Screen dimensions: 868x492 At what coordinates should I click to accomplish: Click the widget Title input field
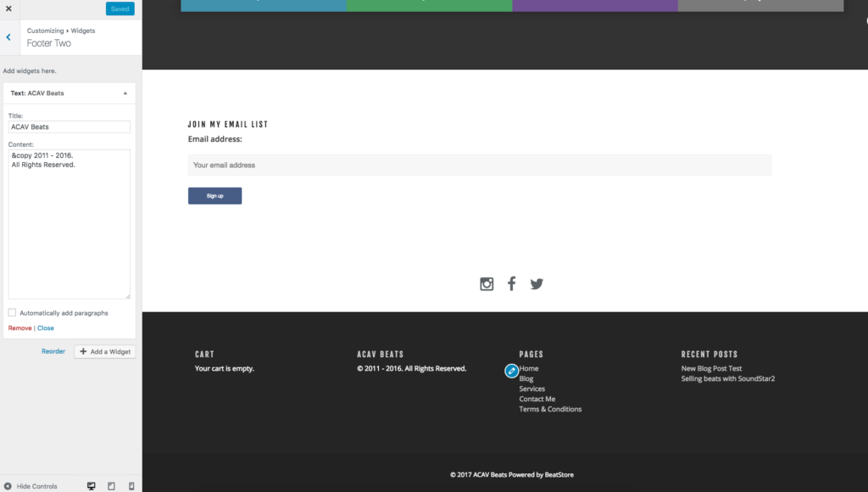point(70,127)
